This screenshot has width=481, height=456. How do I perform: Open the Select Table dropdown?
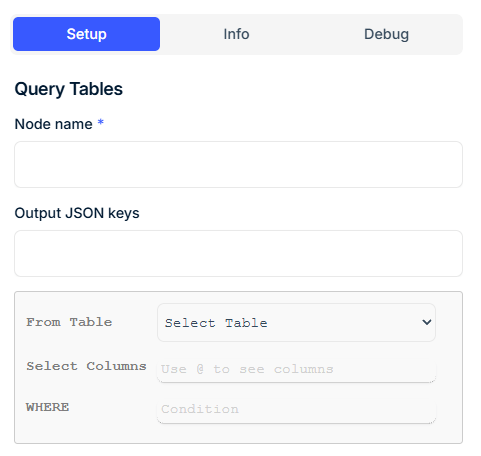[x=296, y=323]
